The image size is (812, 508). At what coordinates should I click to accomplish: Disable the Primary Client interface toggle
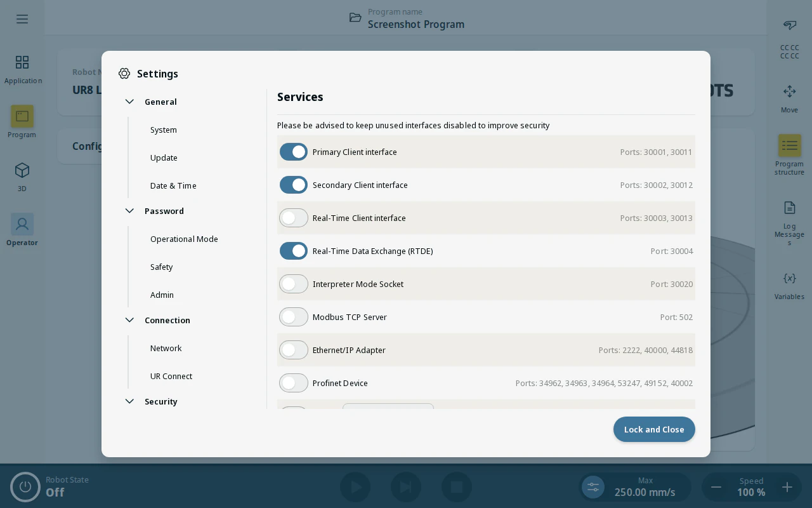point(294,152)
